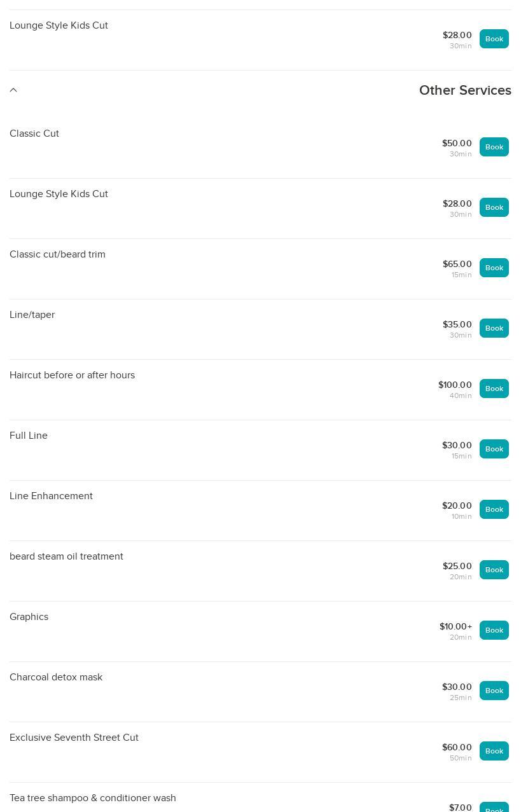
Task: Book the Classic Cut service
Action: (x=494, y=147)
